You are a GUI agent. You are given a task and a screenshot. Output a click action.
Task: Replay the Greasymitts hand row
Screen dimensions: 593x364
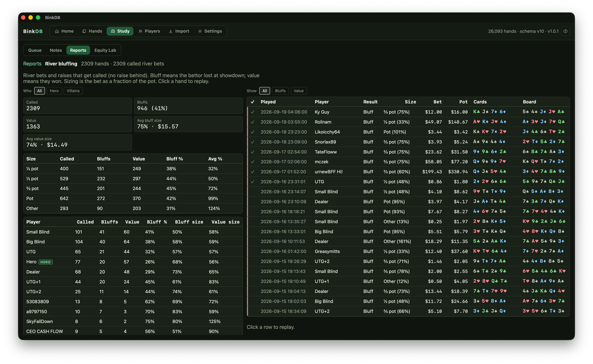(x=408, y=251)
